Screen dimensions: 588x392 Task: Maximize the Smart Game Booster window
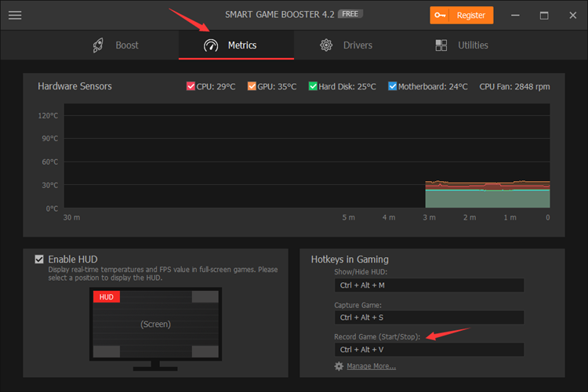click(x=544, y=16)
